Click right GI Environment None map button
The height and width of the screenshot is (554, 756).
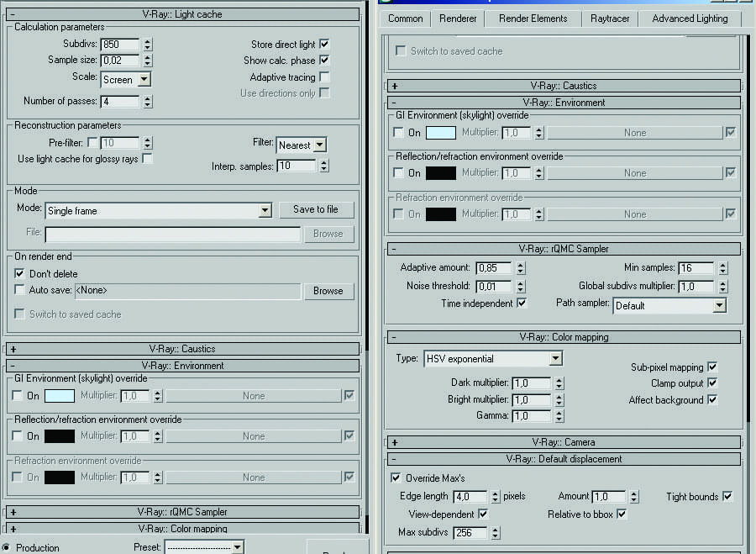tap(635, 133)
